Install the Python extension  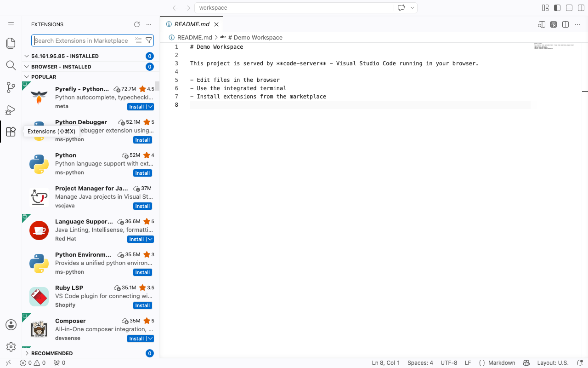coord(142,173)
